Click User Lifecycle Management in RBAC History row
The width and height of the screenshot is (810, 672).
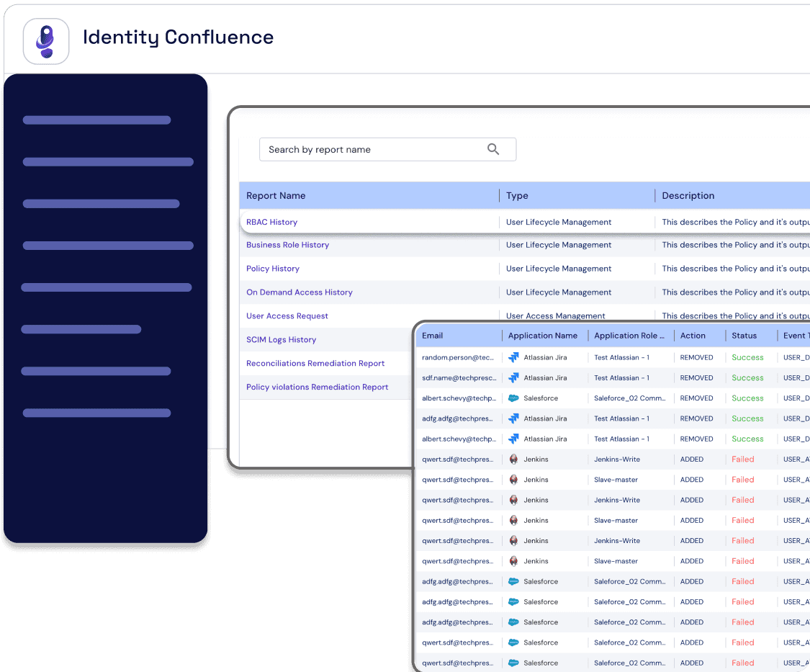[559, 222]
